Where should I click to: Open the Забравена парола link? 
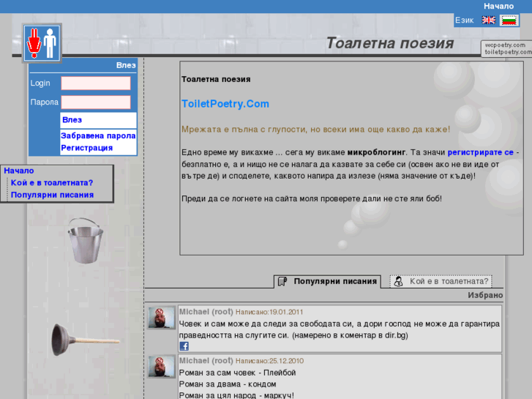click(x=98, y=136)
